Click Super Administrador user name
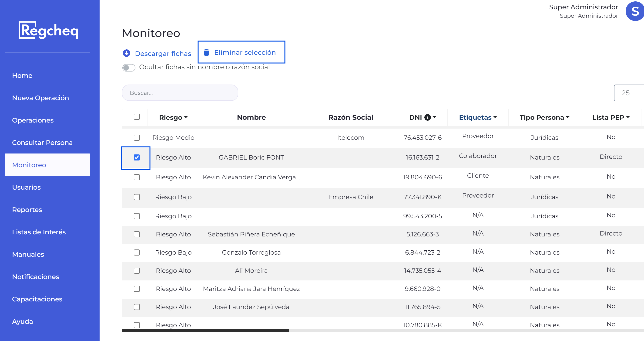 (584, 7)
